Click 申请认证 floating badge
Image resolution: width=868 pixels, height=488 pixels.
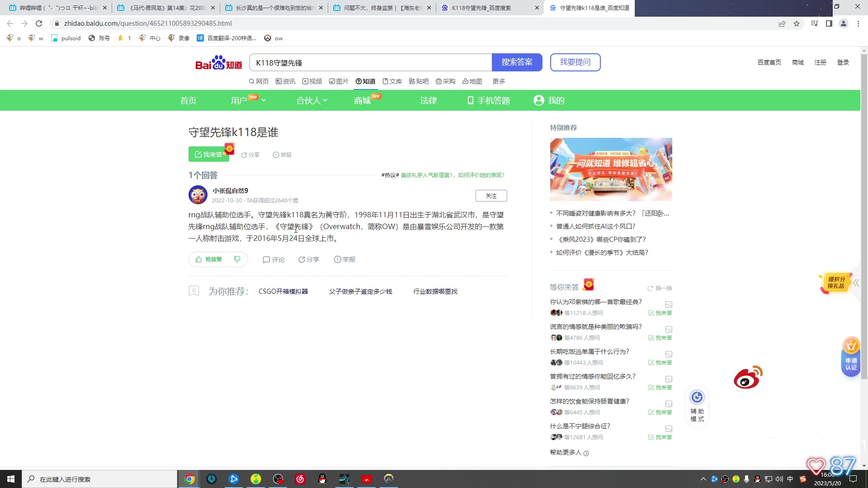[851, 356]
